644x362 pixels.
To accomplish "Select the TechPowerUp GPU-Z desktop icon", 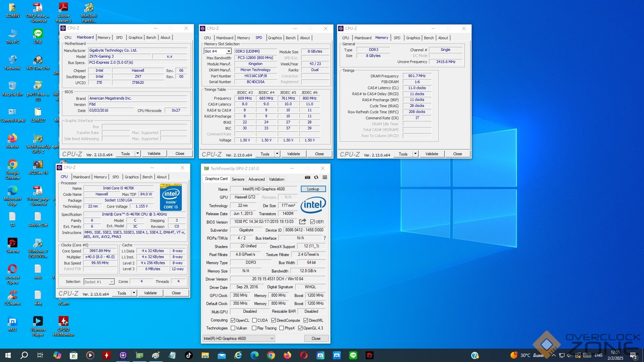I will pyautogui.click(x=38, y=143).
